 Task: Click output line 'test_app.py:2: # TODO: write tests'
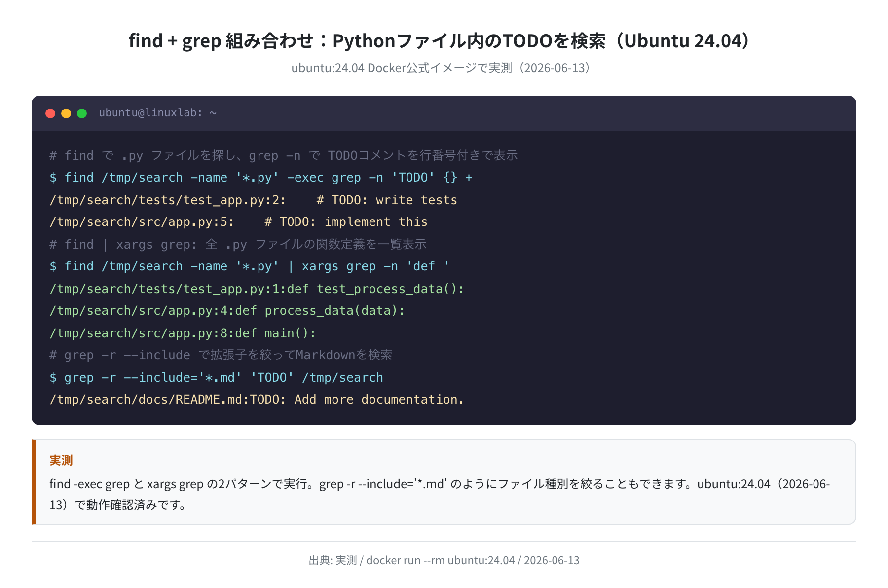pyautogui.click(x=253, y=200)
